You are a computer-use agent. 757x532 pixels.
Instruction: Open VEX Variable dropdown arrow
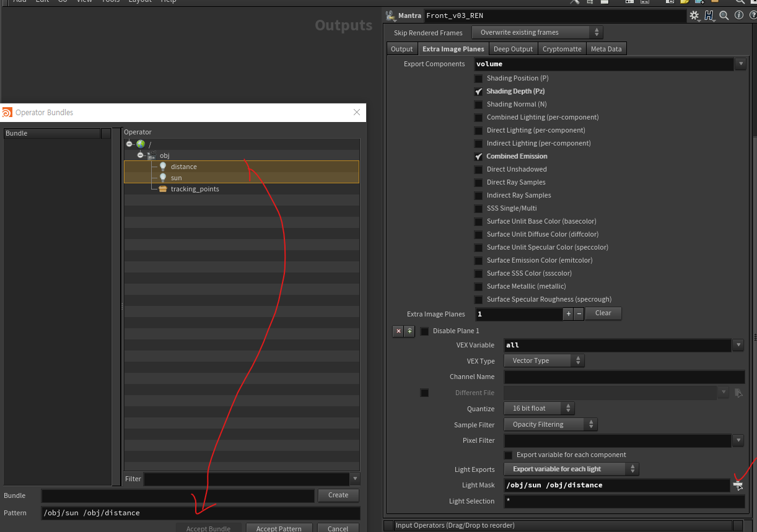(738, 345)
